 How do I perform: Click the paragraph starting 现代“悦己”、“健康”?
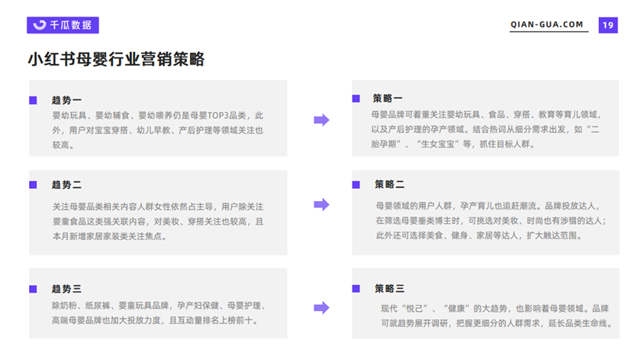click(497, 316)
